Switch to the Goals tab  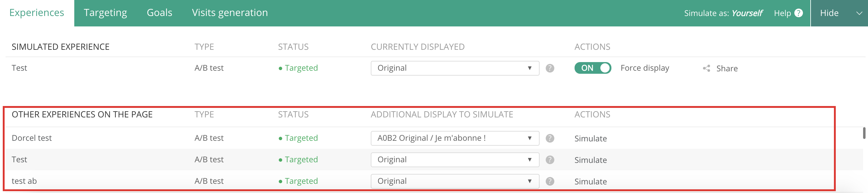159,13
